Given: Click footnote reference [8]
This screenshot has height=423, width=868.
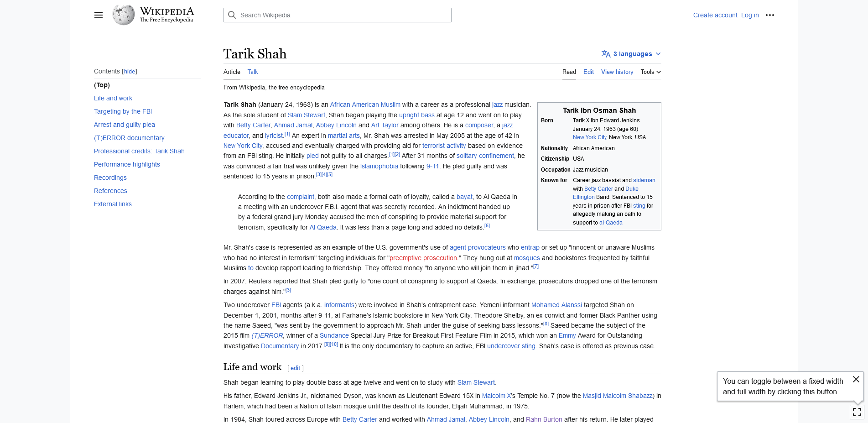Looking at the screenshot, I should (546, 324).
